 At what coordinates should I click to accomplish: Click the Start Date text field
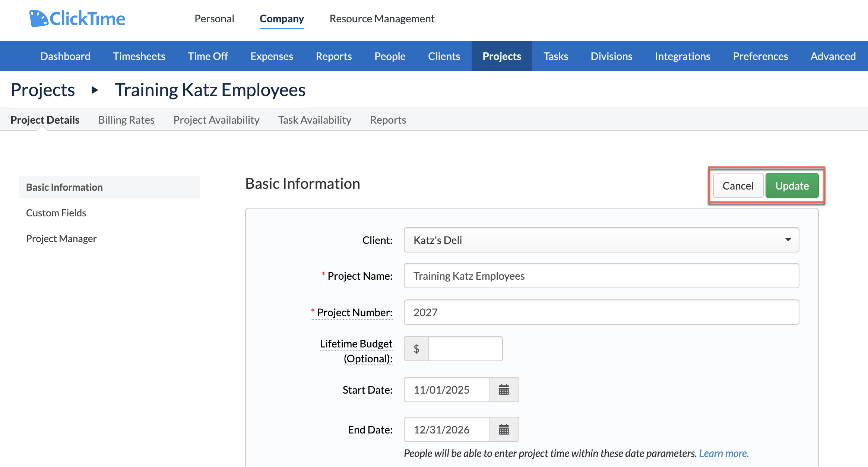coord(447,390)
